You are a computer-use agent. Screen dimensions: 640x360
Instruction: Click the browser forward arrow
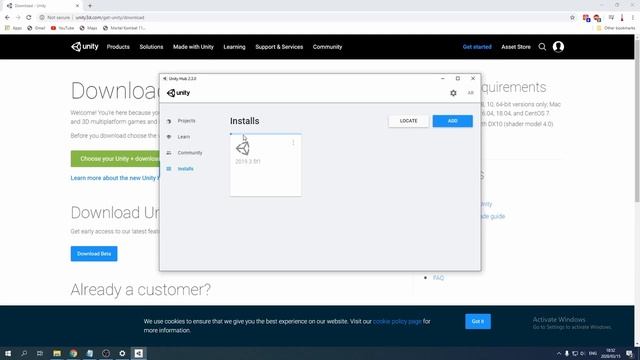point(18,18)
